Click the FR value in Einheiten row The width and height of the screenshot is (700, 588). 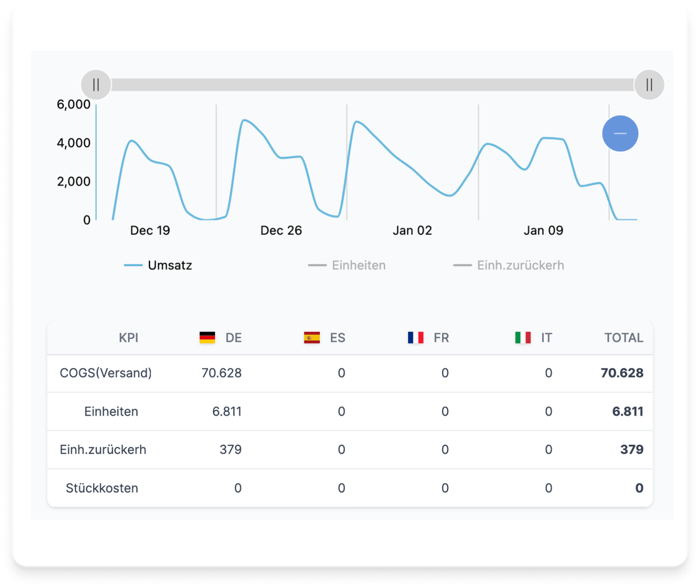click(445, 411)
